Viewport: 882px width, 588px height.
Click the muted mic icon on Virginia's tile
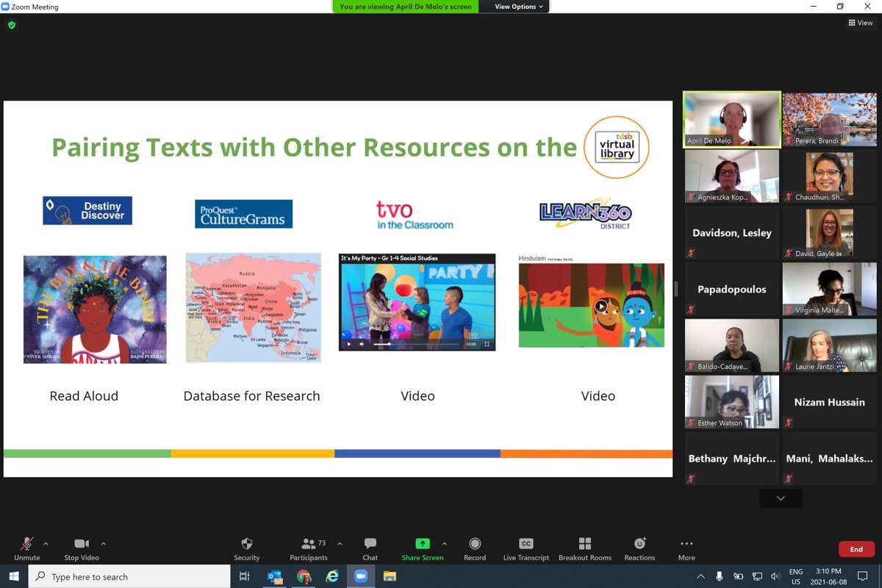coord(789,310)
